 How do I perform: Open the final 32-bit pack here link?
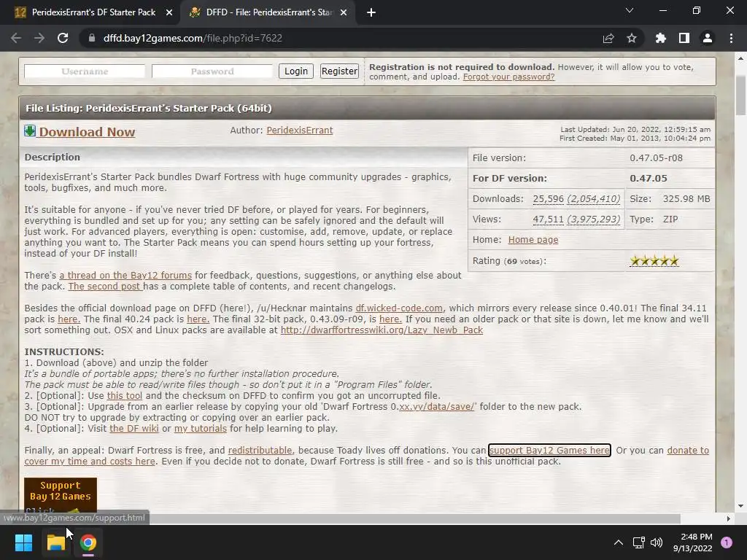click(390, 319)
